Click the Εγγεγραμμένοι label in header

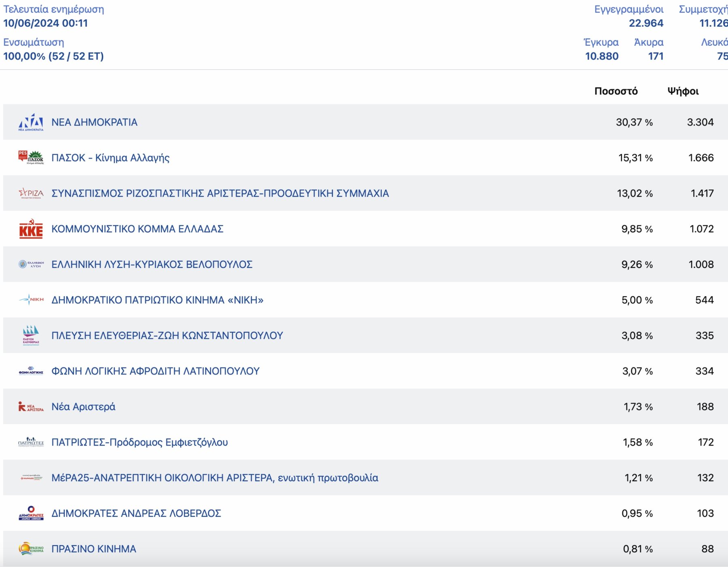pyautogui.click(x=629, y=9)
